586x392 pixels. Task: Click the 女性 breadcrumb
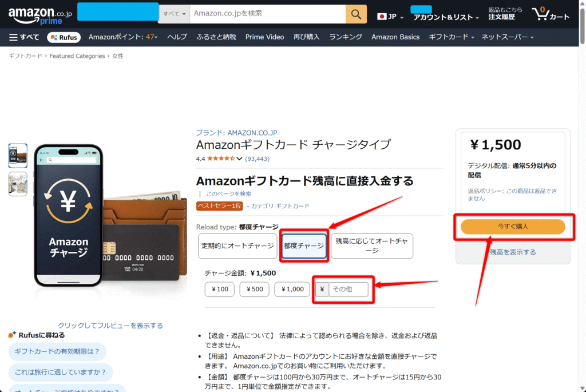[x=118, y=56]
